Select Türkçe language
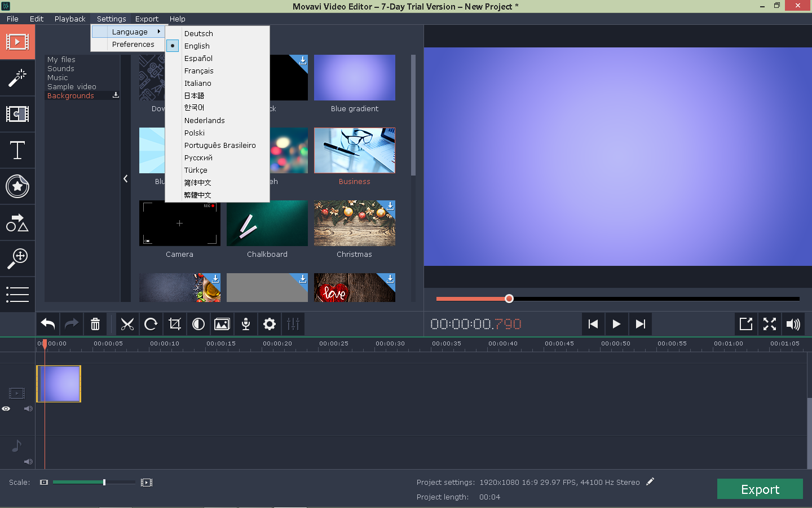Viewport: 812px width, 508px height. [196, 170]
